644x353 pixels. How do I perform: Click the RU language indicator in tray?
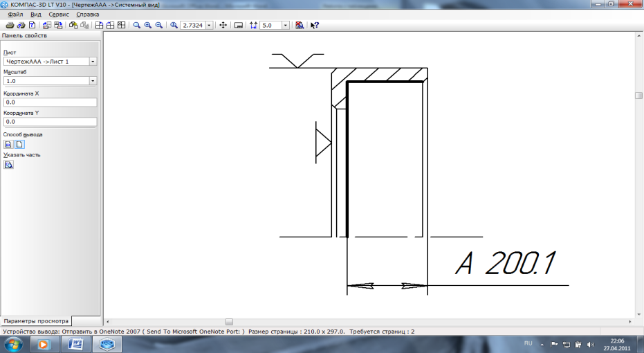tap(528, 343)
